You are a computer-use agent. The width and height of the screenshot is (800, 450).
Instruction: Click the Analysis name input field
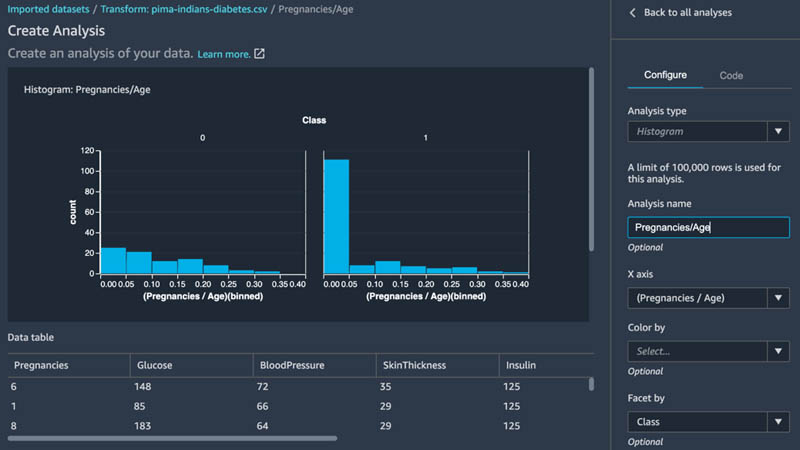[708, 228]
